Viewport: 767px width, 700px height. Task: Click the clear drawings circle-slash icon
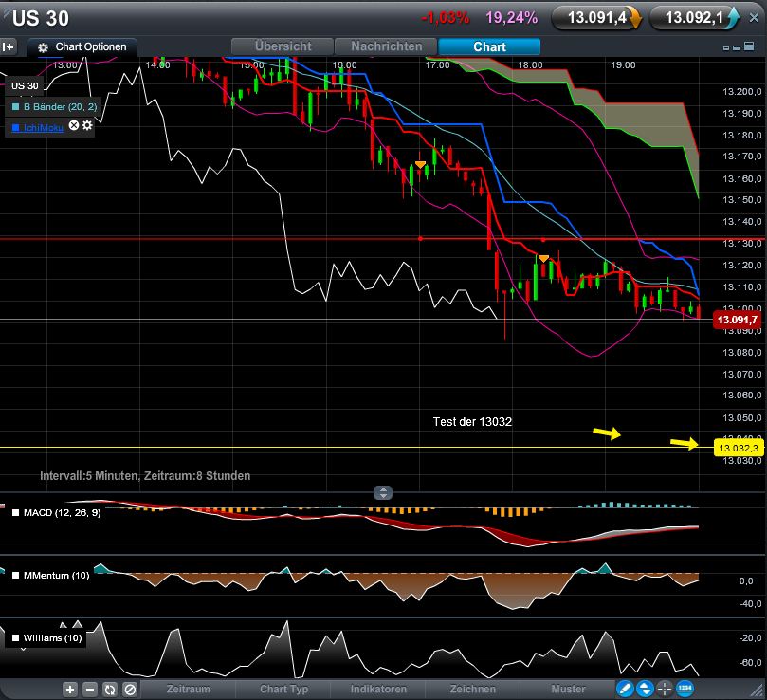130,690
